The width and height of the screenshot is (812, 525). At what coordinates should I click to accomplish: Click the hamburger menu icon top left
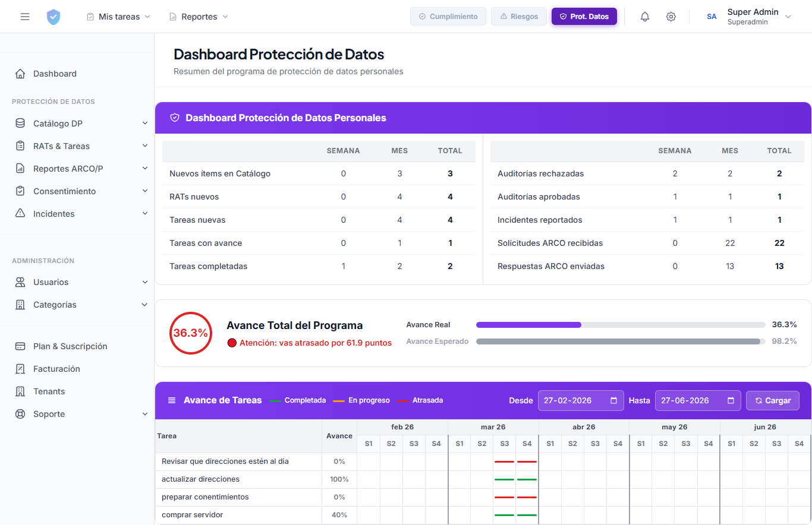[x=24, y=17]
